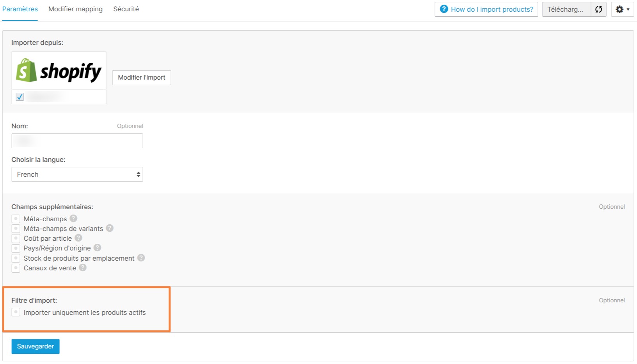This screenshot has height=364, width=637.
Task: Click the Shopify logo thumbnail
Action: click(x=59, y=71)
